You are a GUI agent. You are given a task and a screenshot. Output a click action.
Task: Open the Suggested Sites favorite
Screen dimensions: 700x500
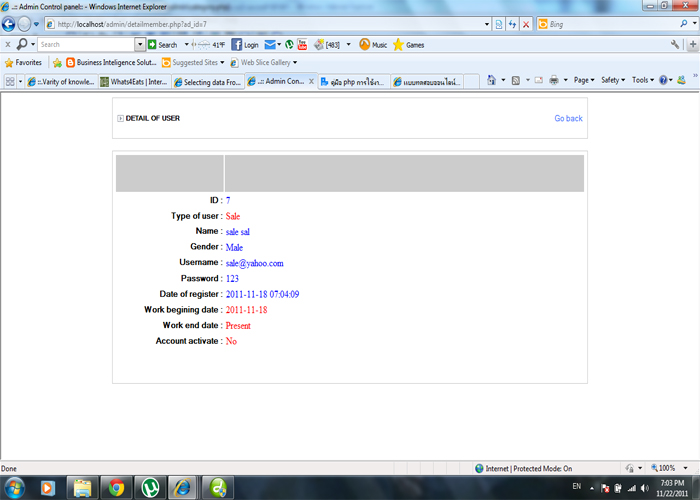(193, 62)
